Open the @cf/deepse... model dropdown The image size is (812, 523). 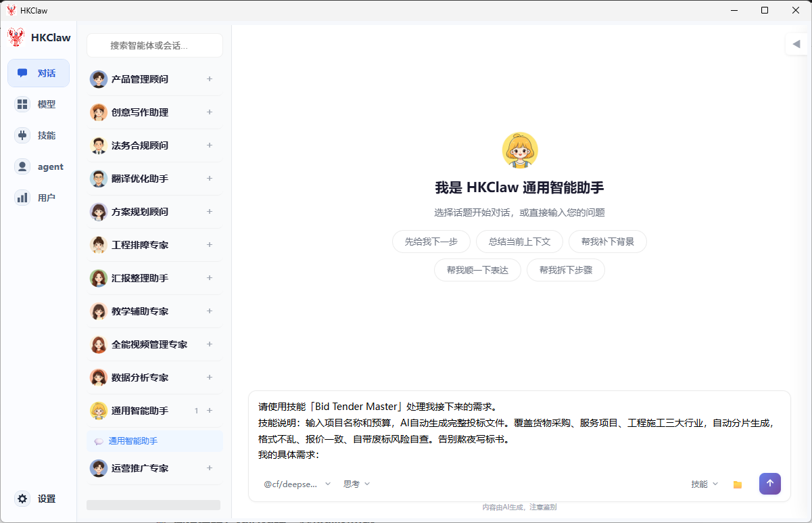click(x=297, y=484)
